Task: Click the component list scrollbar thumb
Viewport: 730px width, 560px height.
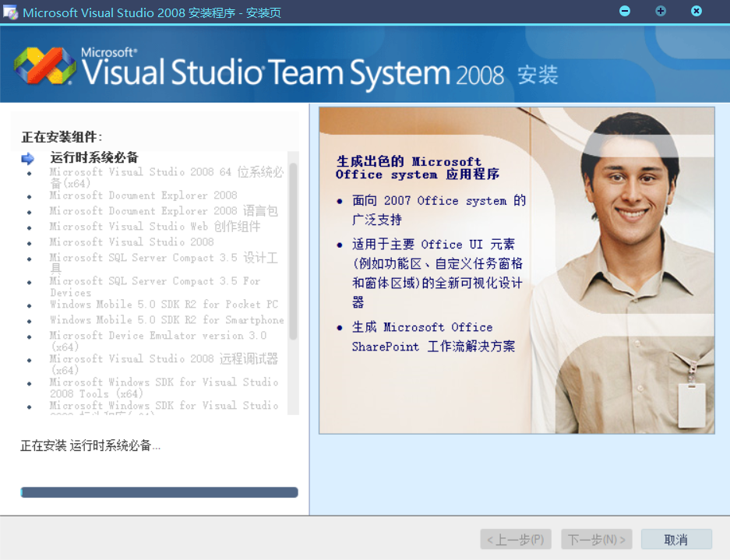Action: point(293,249)
